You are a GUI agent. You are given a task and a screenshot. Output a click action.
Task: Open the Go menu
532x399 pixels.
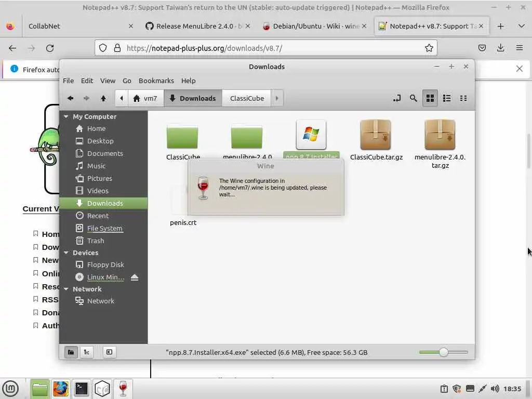coord(127,81)
